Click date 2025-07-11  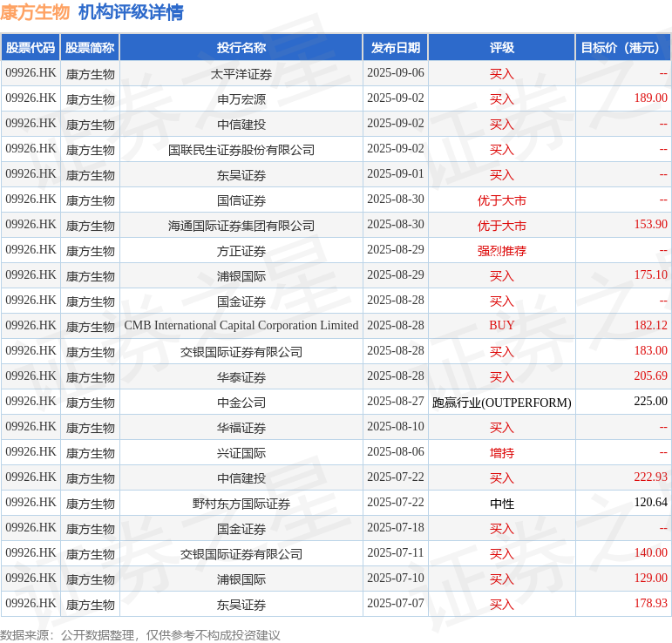(396, 553)
